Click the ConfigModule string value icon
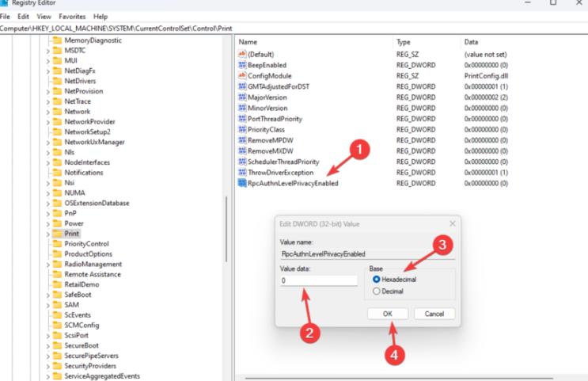Viewport: 588px width, 381px height. [242, 75]
